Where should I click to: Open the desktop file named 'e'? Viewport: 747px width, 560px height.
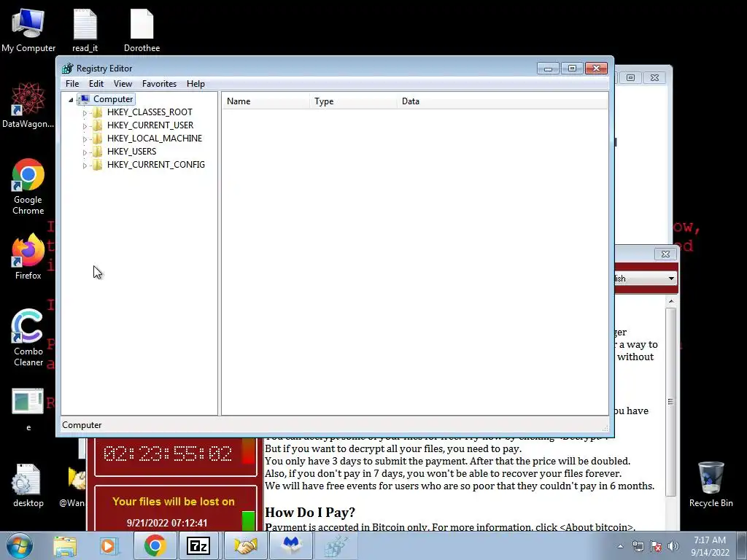28,408
